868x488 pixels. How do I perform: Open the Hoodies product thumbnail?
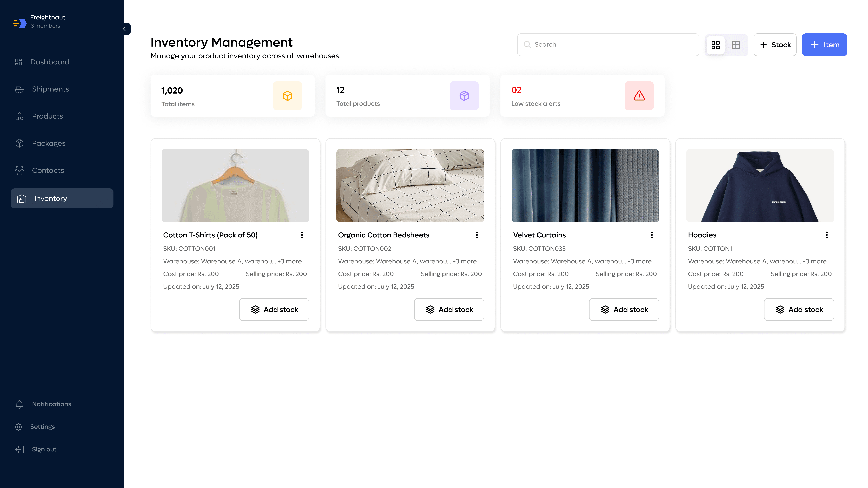click(x=760, y=186)
